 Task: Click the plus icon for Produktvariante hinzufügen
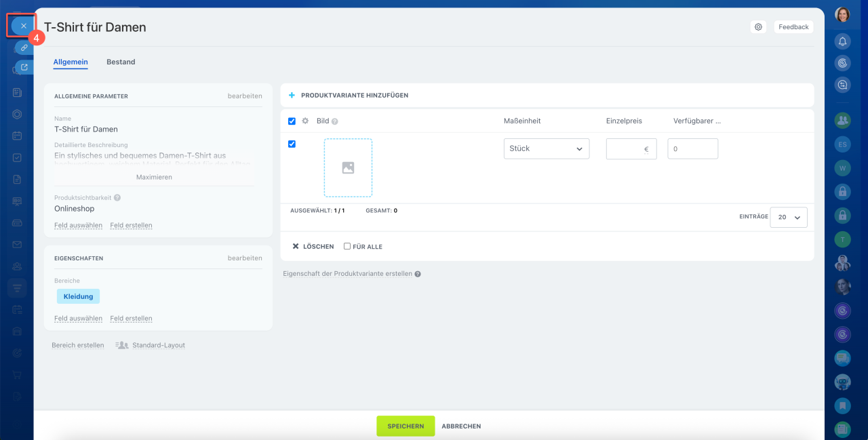point(292,96)
